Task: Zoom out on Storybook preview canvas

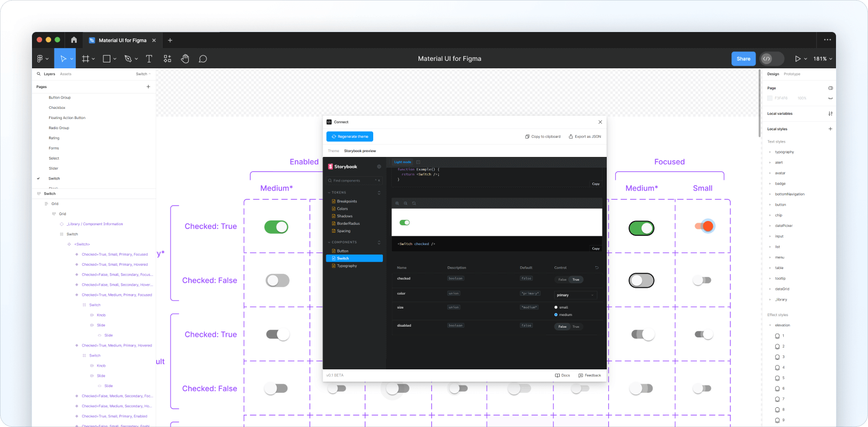Action: coord(405,203)
